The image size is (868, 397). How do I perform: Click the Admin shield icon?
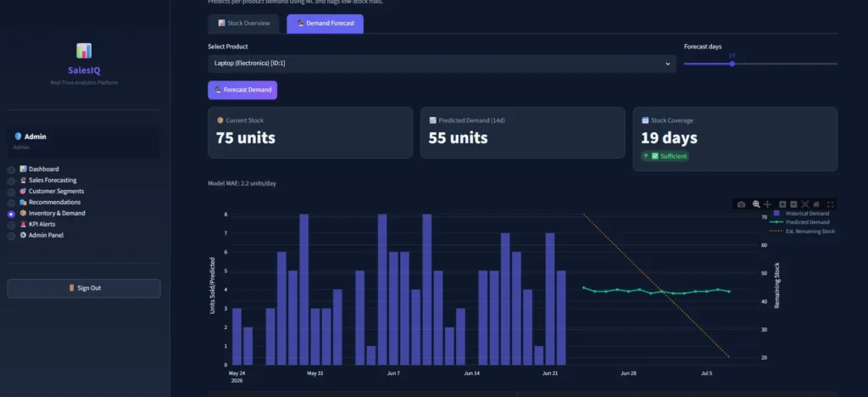(x=18, y=137)
